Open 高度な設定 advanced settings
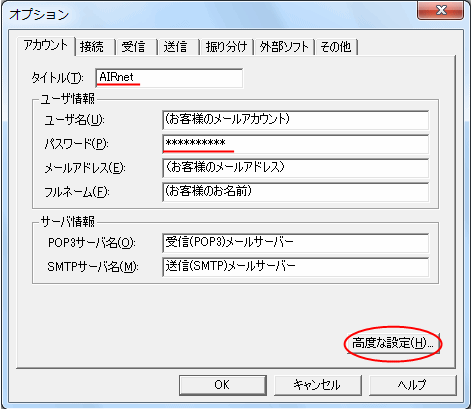Image resolution: width=471 pixels, height=409 pixels. click(393, 343)
